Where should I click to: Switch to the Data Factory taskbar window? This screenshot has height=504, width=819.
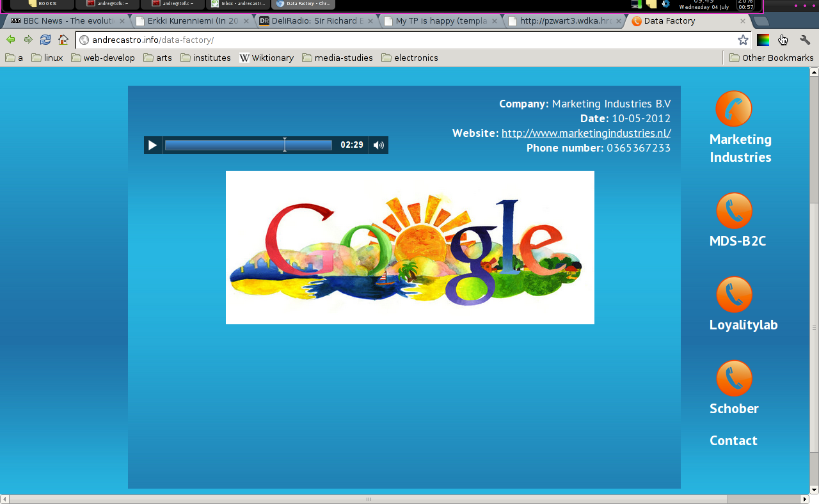(303, 4)
